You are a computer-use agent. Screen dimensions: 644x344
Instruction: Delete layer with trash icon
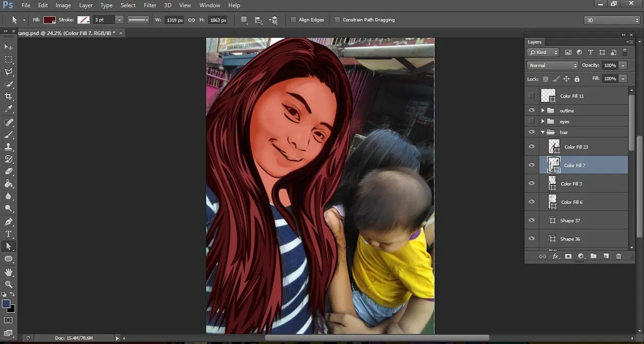click(x=619, y=256)
